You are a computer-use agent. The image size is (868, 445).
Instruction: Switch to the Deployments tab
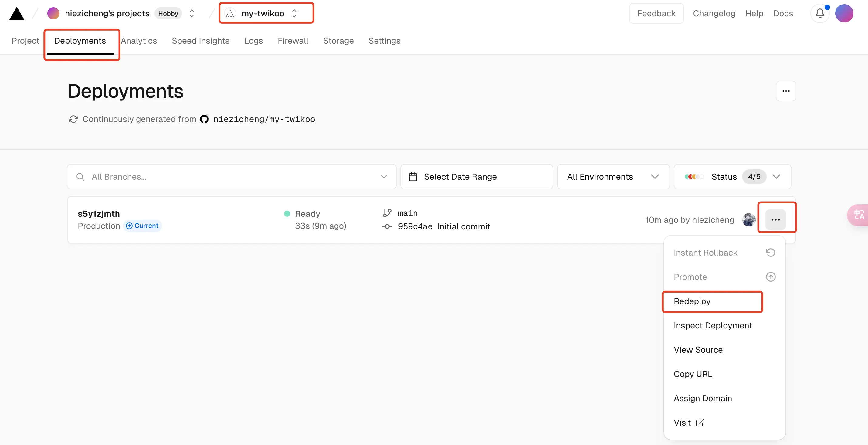click(80, 41)
